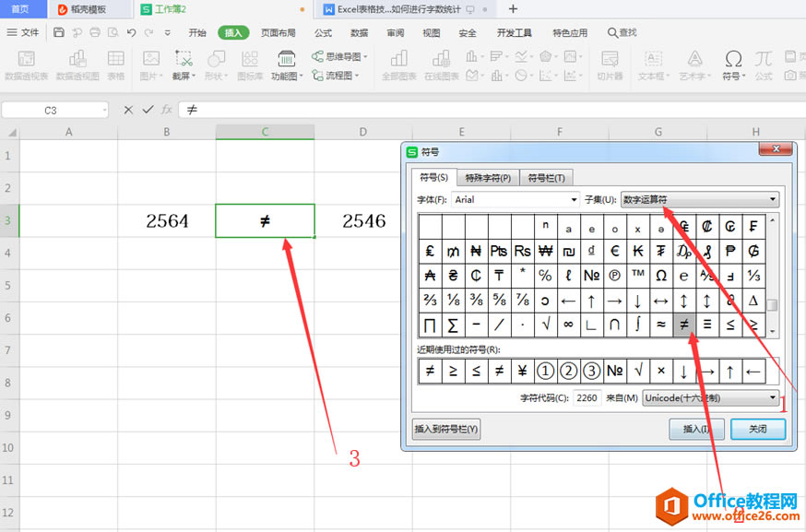806x532 pixels.
Task: Click the 功能图 function chart icon
Action: (x=286, y=65)
